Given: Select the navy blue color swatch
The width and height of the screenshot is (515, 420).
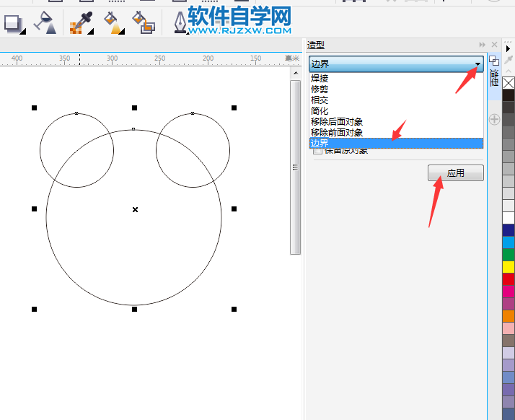Looking at the screenshot, I should [x=509, y=230].
